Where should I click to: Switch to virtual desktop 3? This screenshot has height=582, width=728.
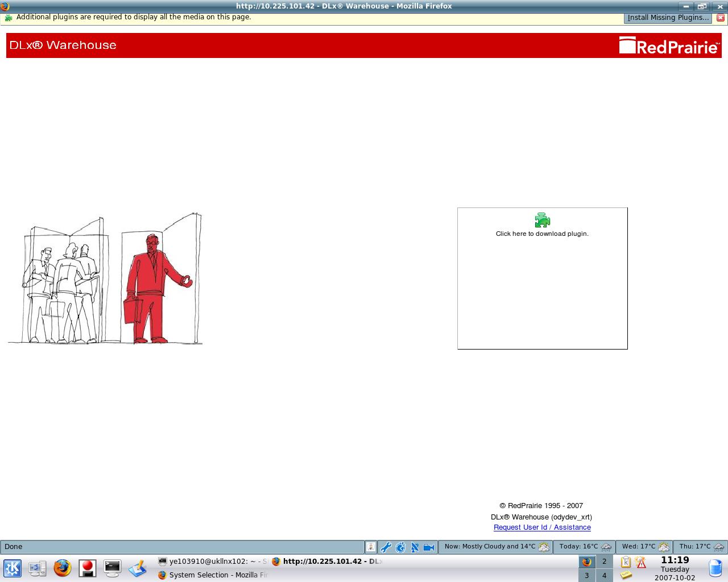point(586,575)
